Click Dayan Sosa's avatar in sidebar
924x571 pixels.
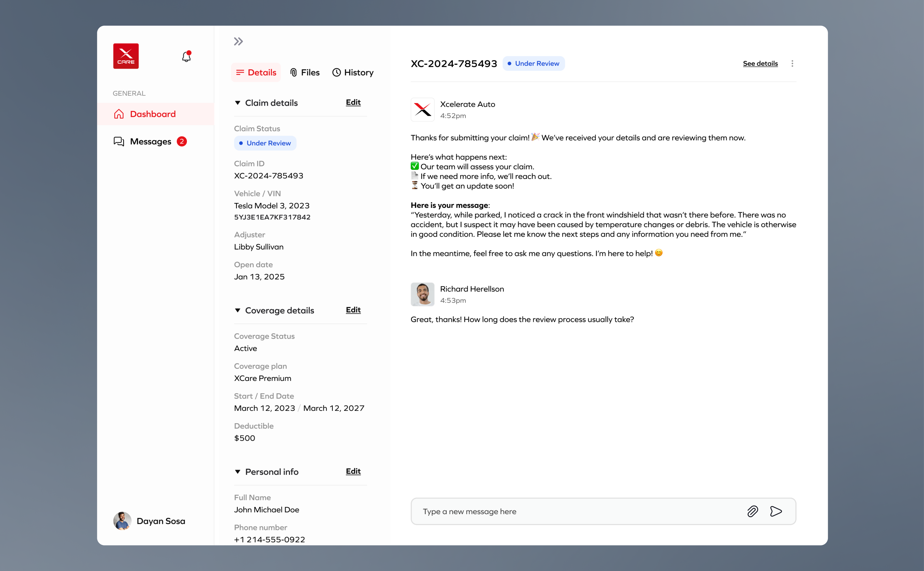click(x=122, y=521)
